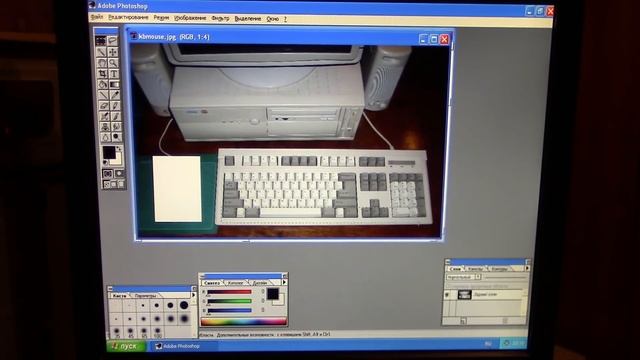Viewport: 640px width, 360px height.
Task: Switch to the Контуры tab in Layers palette
Action: point(499,269)
